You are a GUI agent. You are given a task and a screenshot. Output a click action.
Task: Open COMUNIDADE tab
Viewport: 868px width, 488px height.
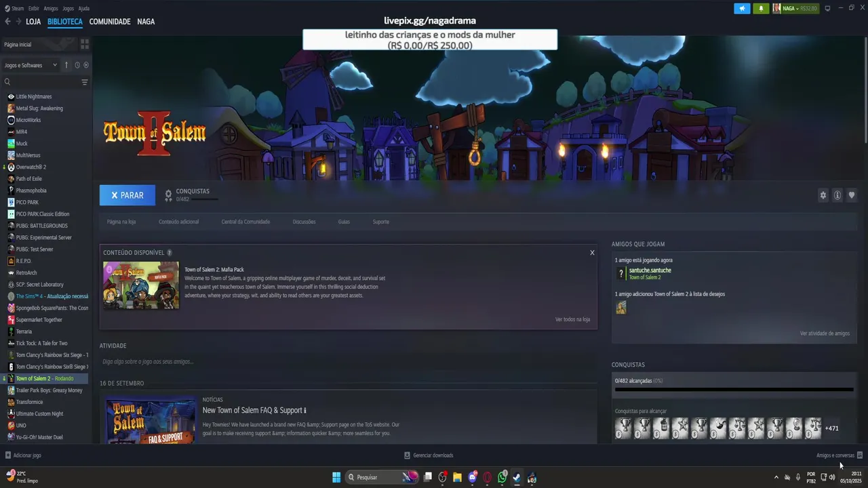coord(110,22)
